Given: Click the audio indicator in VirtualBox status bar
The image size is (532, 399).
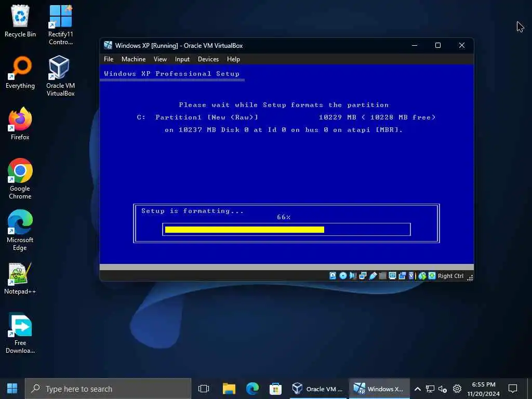Looking at the screenshot, I should (353, 275).
